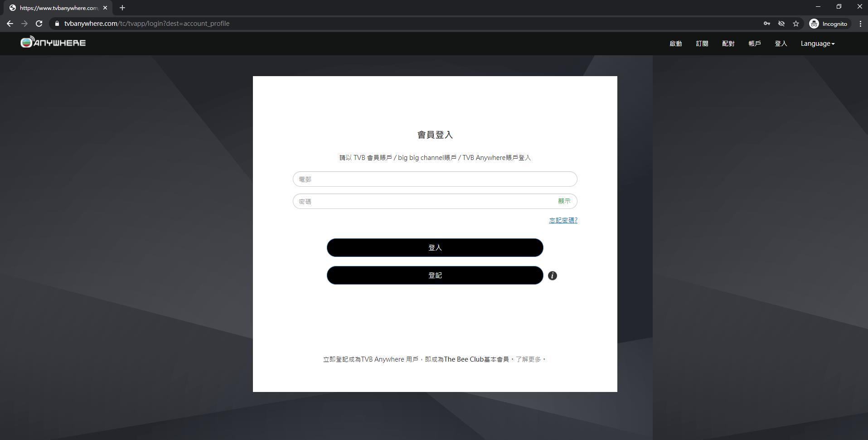This screenshot has height=440, width=868.
Task: Click the 忘記密碼? link
Action: tap(563, 220)
